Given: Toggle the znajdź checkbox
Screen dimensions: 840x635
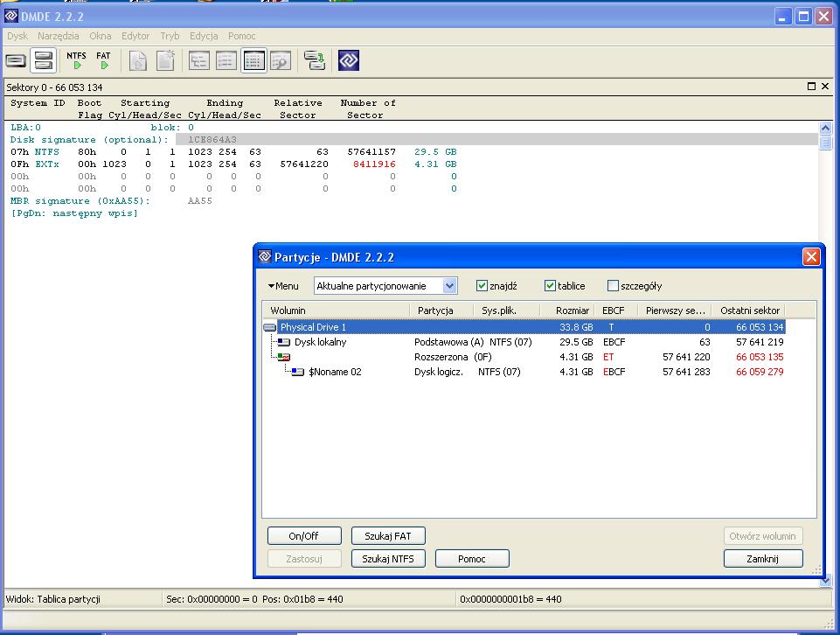Looking at the screenshot, I should click(x=482, y=286).
